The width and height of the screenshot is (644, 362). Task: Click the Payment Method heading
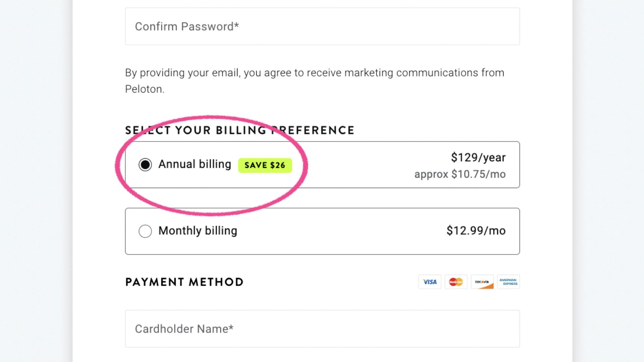pos(184,282)
